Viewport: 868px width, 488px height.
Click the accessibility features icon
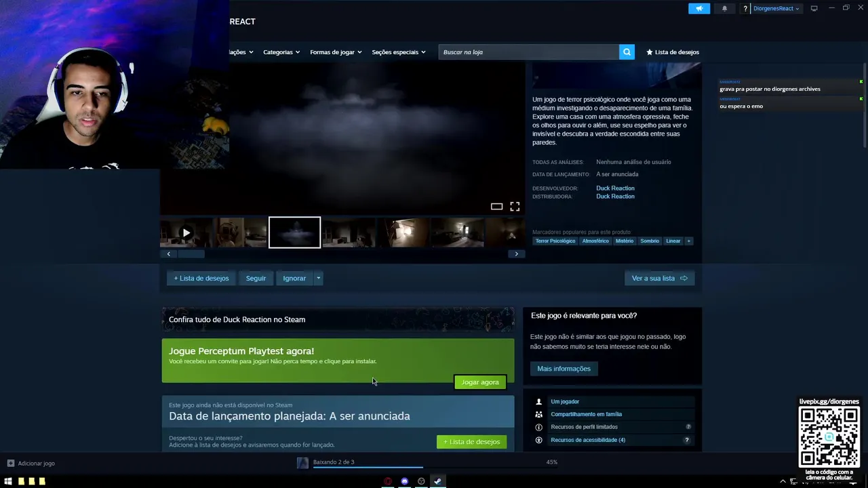click(539, 440)
